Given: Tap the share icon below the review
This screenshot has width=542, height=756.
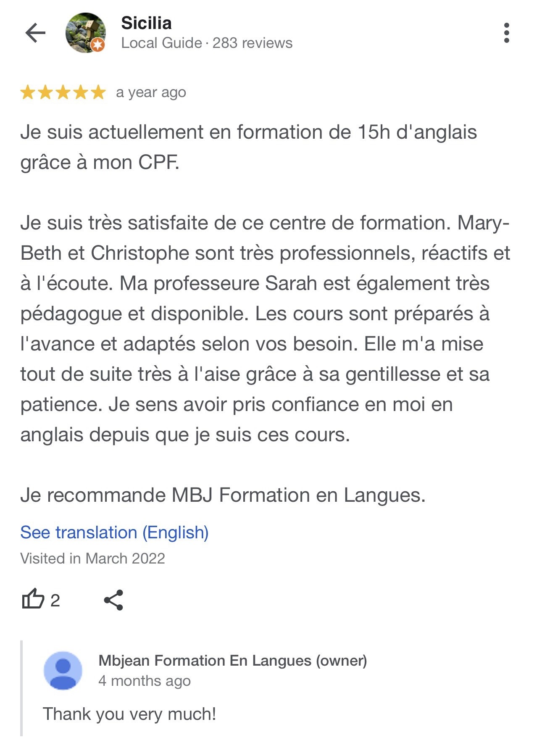Looking at the screenshot, I should click(113, 600).
